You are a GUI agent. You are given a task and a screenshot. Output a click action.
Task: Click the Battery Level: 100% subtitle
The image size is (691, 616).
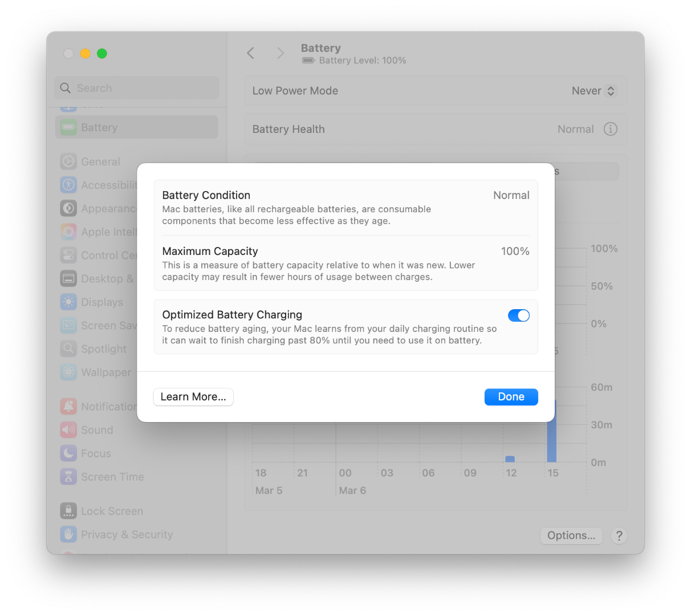click(x=363, y=60)
